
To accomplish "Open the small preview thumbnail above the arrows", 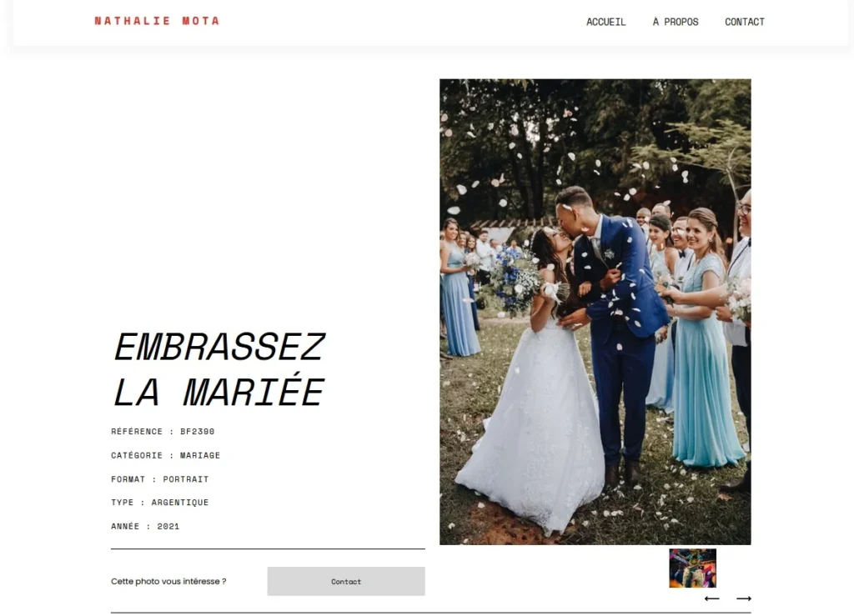I will pos(692,568).
